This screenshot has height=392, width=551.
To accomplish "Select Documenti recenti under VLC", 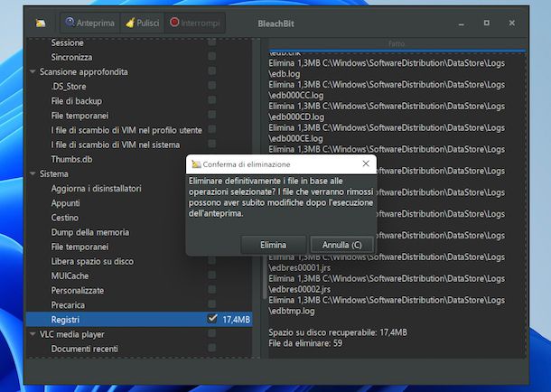I will (x=84, y=349).
